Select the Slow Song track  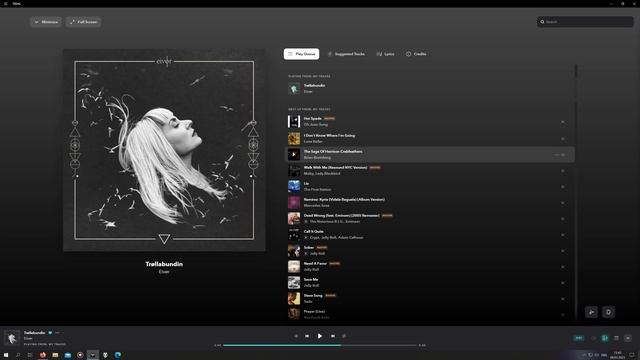tap(429, 298)
